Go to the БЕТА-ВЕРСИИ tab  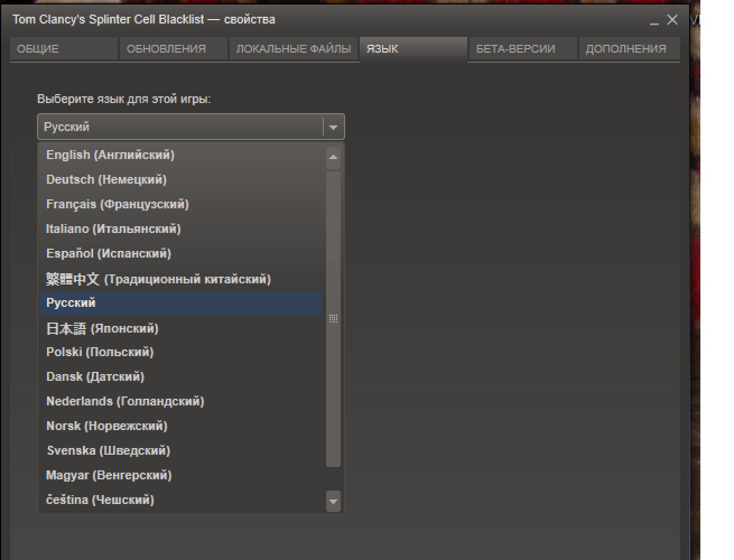click(523, 49)
